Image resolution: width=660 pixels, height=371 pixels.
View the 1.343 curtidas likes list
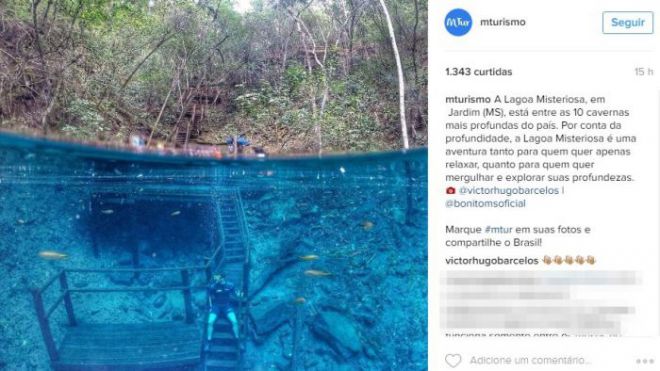[x=479, y=72]
